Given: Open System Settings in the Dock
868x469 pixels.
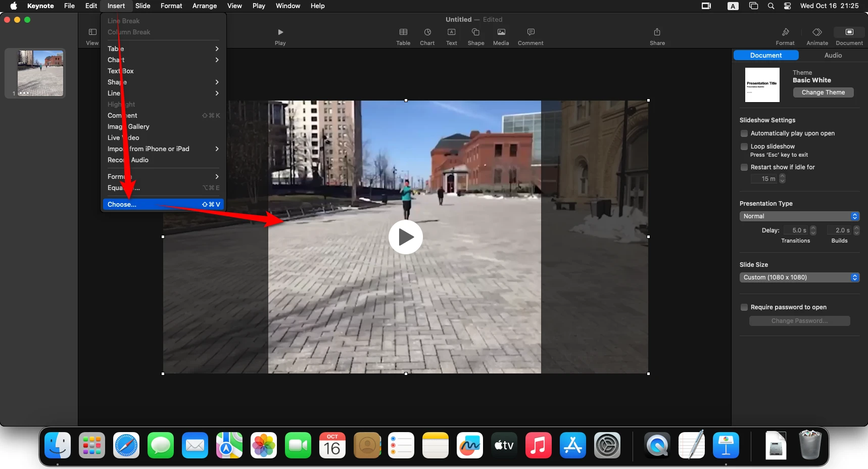Looking at the screenshot, I should tap(607, 446).
